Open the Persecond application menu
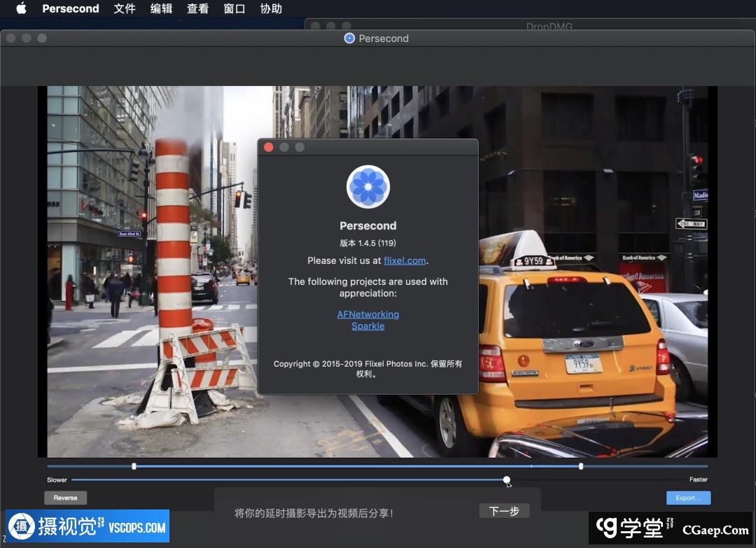 [x=71, y=8]
